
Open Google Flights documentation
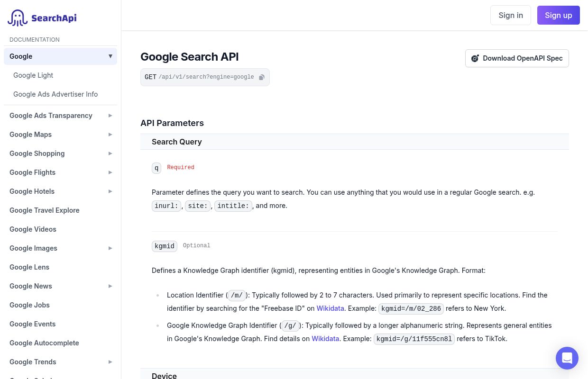click(x=32, y=172)
